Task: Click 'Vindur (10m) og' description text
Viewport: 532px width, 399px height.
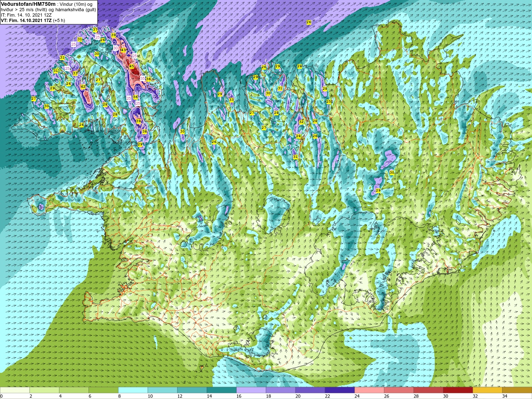Action: click(x=76, y=4)
